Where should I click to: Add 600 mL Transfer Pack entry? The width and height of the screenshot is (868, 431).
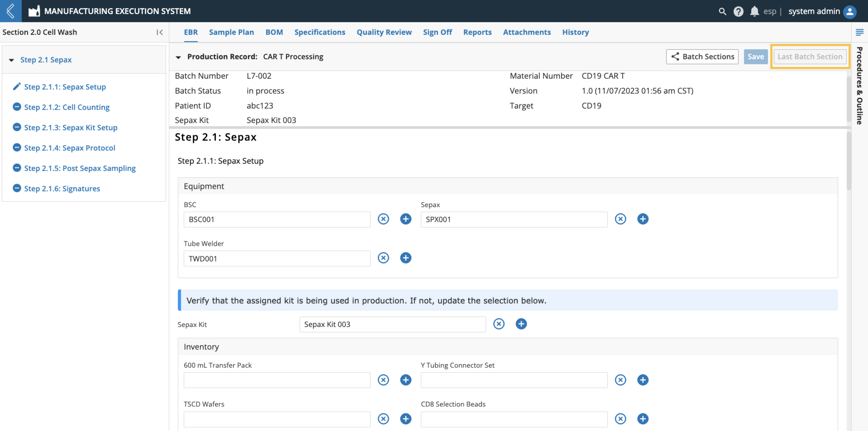406,380
